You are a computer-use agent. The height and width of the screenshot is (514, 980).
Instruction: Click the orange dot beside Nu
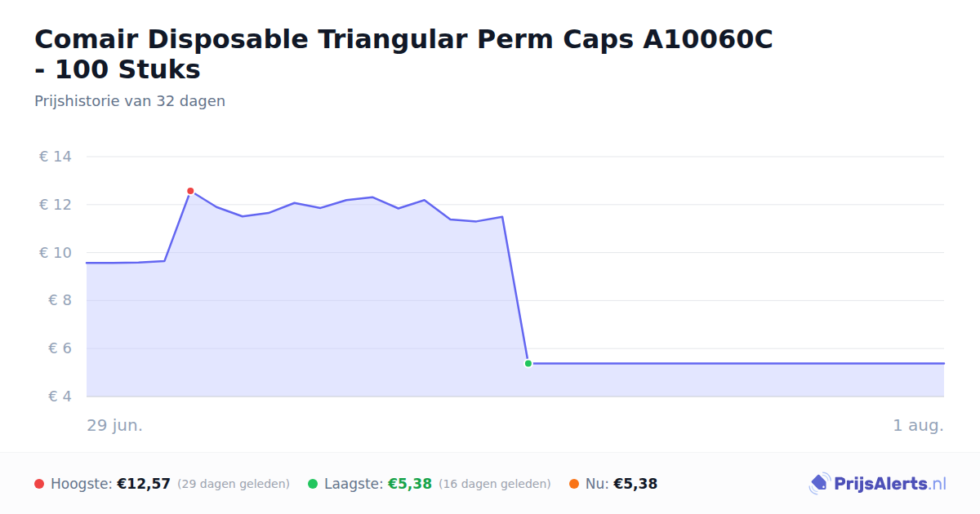[574, 484]
